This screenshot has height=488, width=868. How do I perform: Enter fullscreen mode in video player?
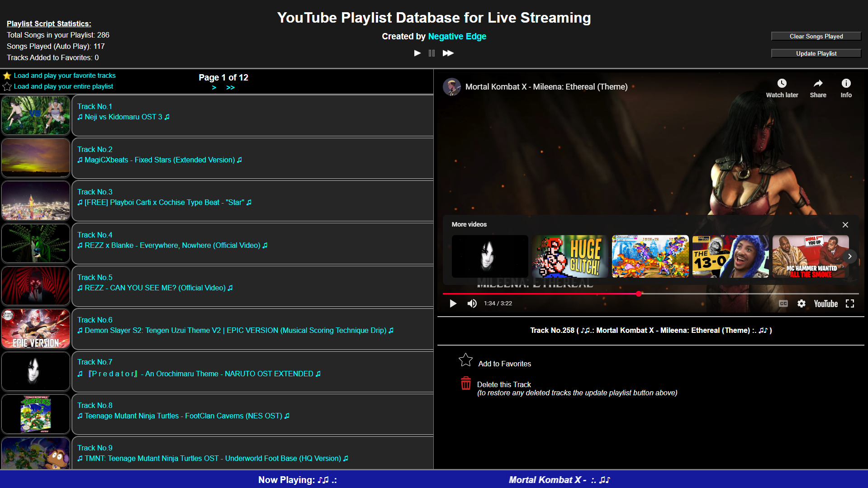pos(849,303)
